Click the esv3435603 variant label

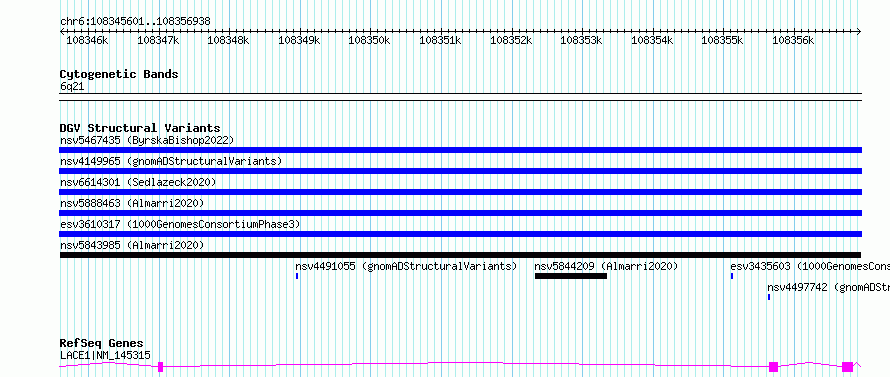(810, 266)
